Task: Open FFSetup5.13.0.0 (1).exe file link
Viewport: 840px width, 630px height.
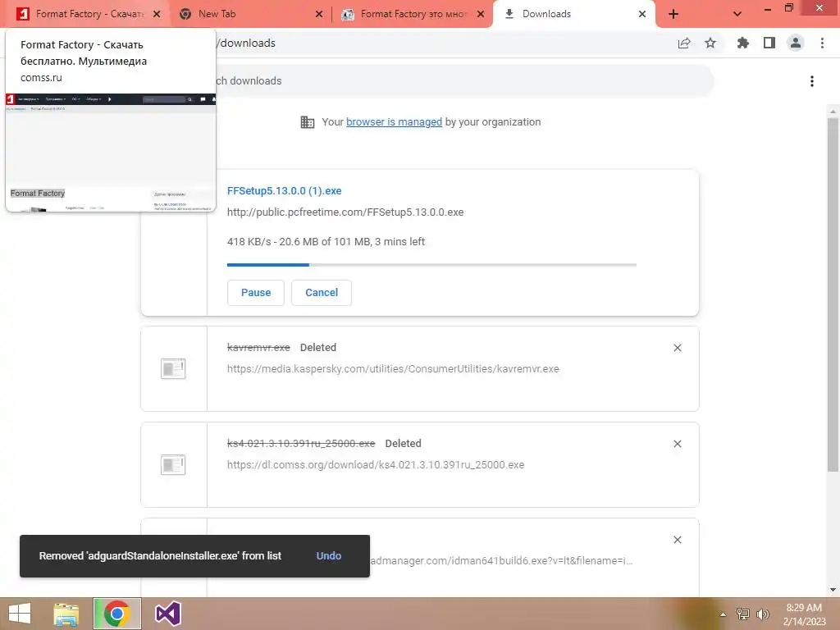Action: (x=284, y=190)
